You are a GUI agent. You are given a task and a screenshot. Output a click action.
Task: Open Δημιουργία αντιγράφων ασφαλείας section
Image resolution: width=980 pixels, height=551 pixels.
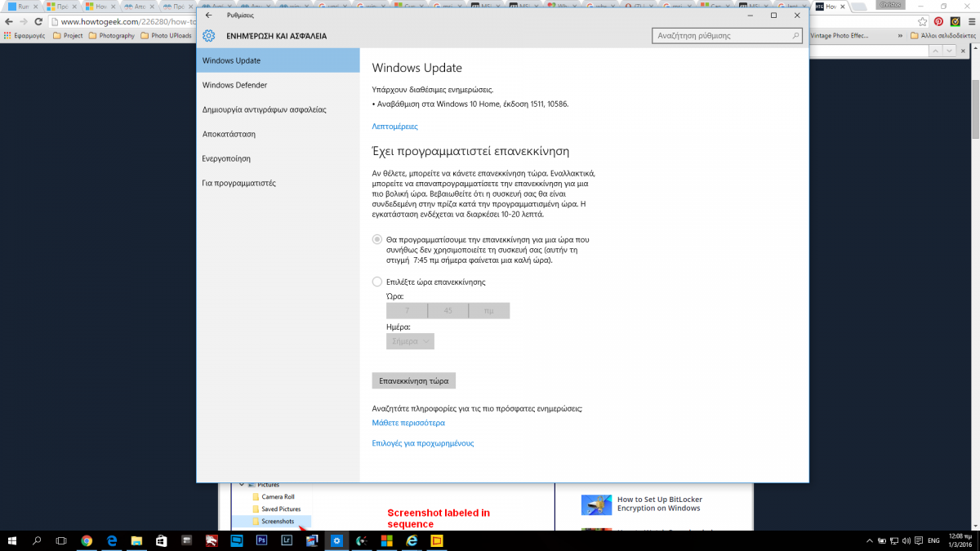pos(278,109)
